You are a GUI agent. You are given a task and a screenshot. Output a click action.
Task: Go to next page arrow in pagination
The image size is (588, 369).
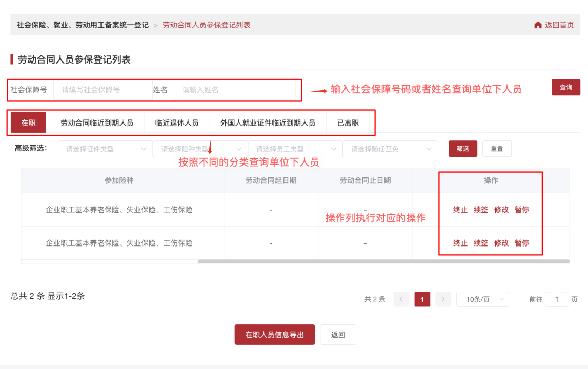(443, 299)
